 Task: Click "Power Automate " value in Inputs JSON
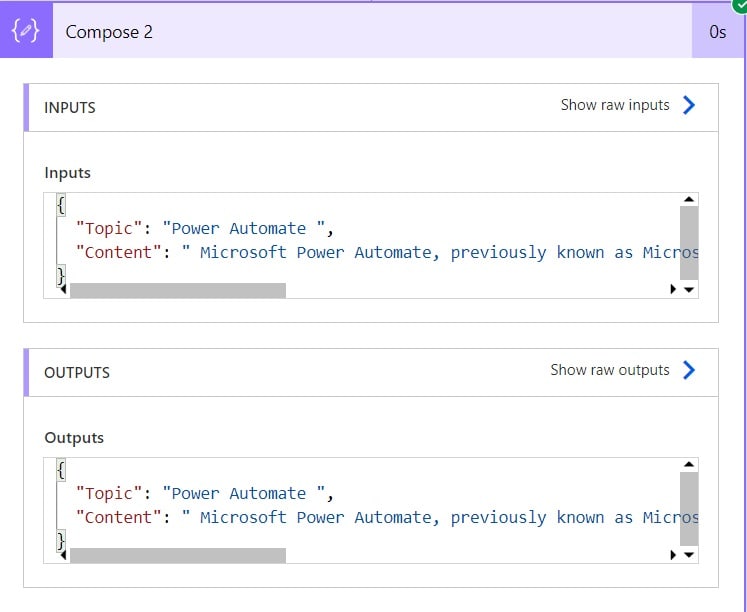tap(243, 229)
